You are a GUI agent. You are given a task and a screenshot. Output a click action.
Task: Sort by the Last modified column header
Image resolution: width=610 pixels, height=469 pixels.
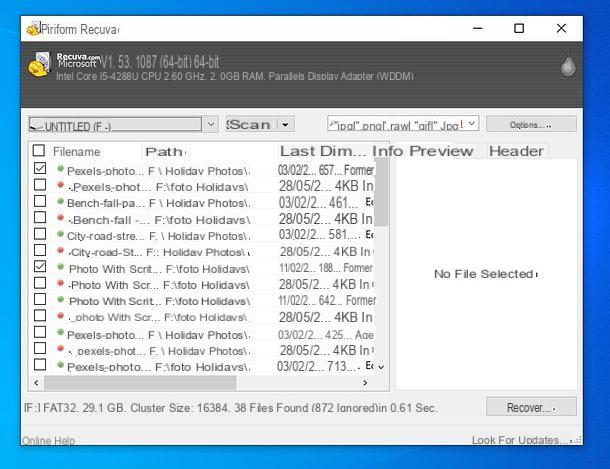pos(298,151)
